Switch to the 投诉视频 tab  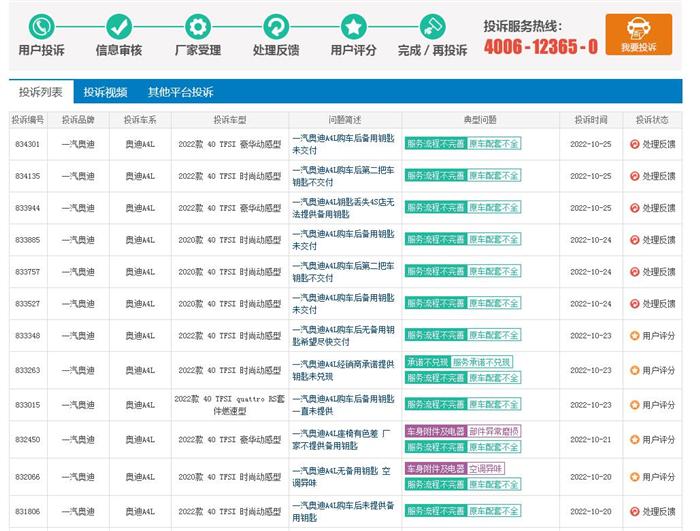[x=105, y=92]
